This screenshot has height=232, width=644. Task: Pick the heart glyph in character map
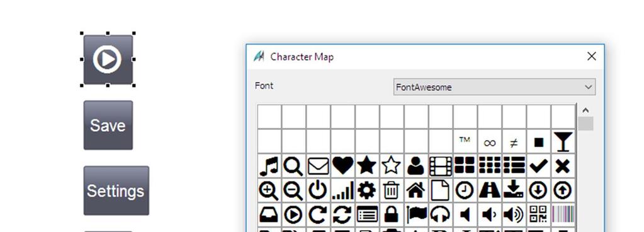(342, 166)
